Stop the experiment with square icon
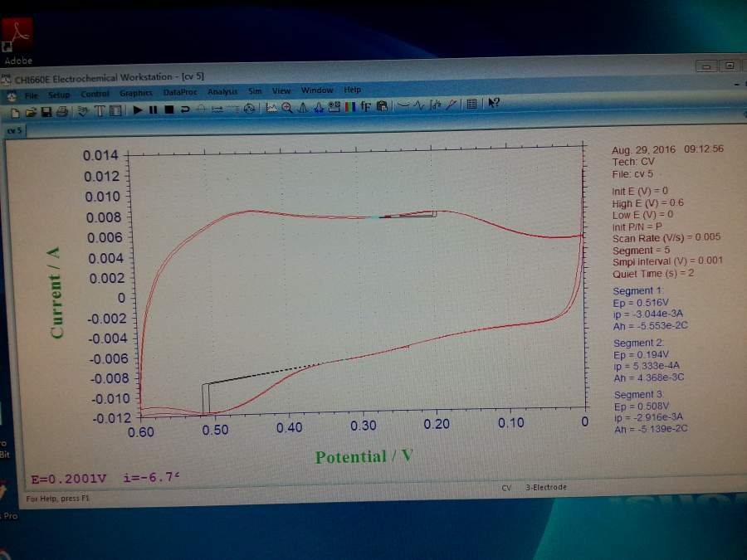The height and width of the screenshot is (560, 747). pyautogui.click(x=168, y=110)
